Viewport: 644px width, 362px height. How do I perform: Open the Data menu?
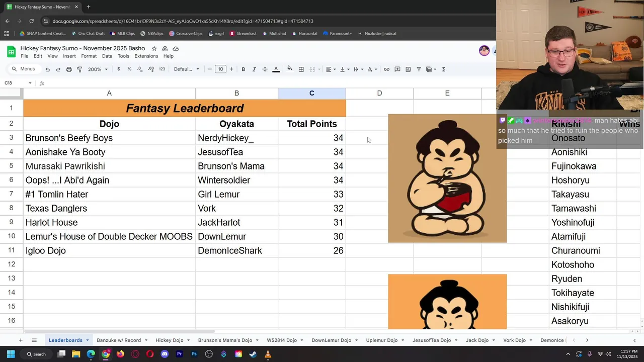107,56
